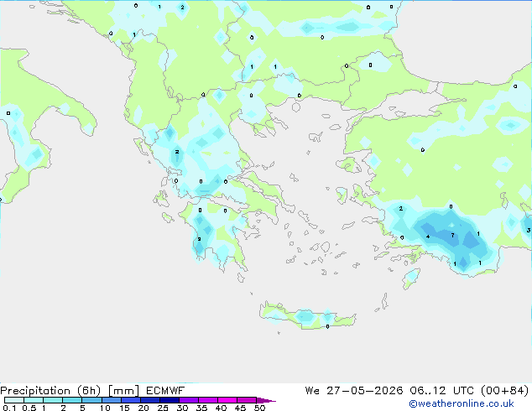Click the "ECMWF" model label
The height and width of the screenshot is (411, 532).
[165, 391]
